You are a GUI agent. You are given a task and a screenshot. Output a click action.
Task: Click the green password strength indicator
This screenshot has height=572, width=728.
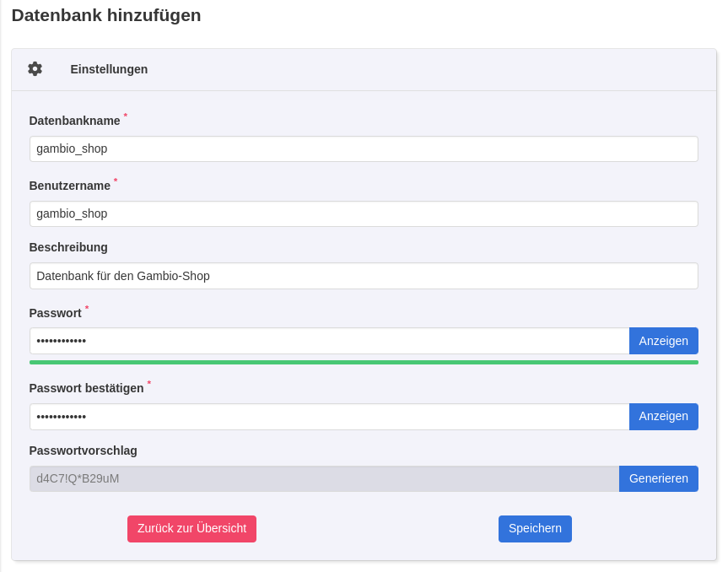(x=363, y=362)
